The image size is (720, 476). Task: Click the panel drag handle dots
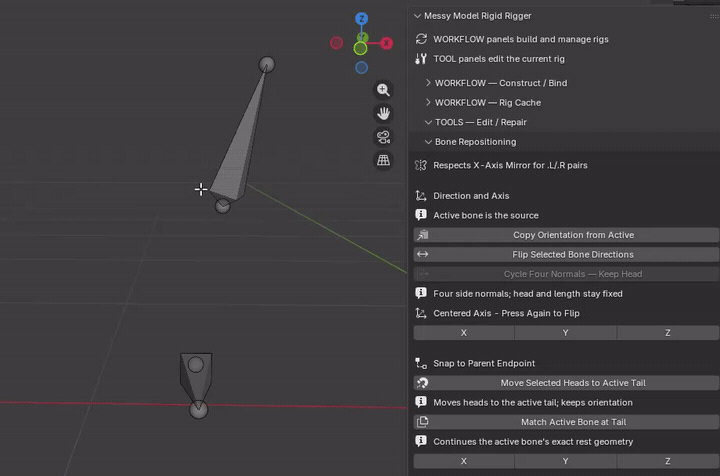[x=714, y=16]
